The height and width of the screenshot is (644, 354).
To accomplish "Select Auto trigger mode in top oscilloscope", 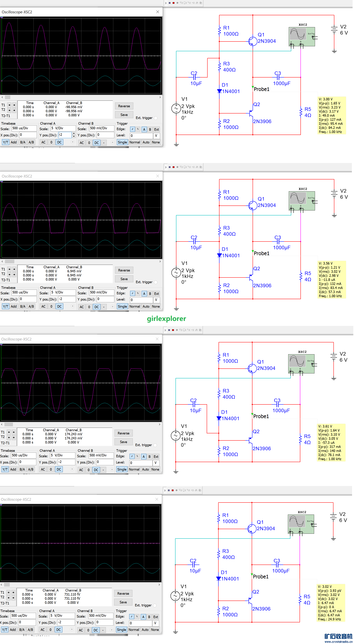I will coord(146,142).
